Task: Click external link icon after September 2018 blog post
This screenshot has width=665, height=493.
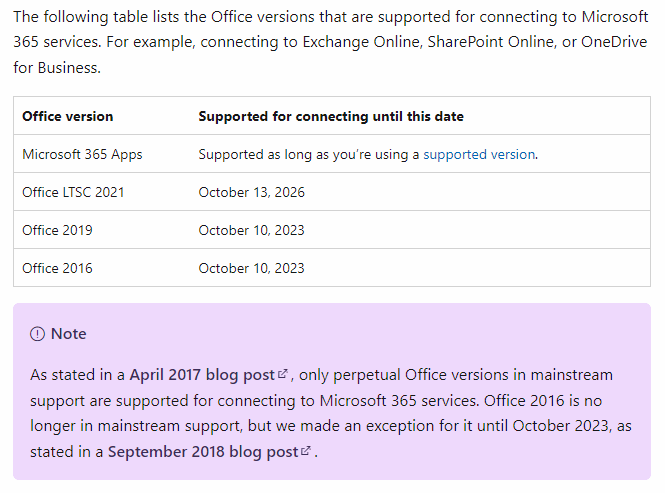Action: (306, 451)
